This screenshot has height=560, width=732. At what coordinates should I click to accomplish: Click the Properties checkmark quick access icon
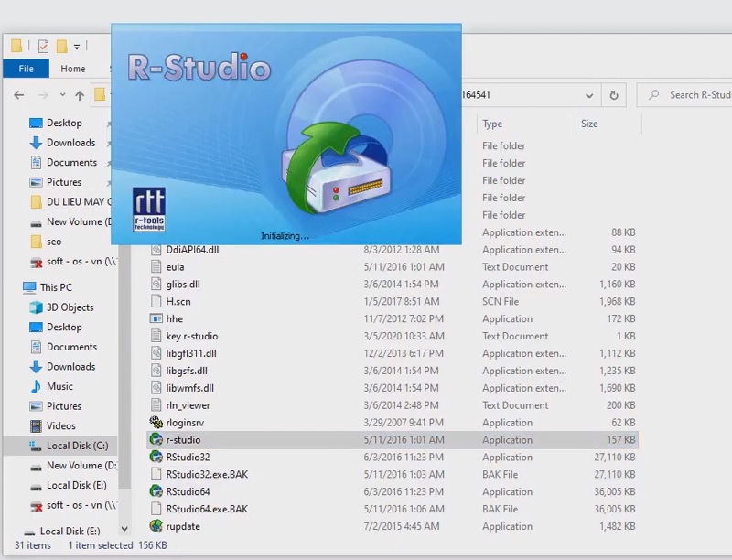pos(42,46)
